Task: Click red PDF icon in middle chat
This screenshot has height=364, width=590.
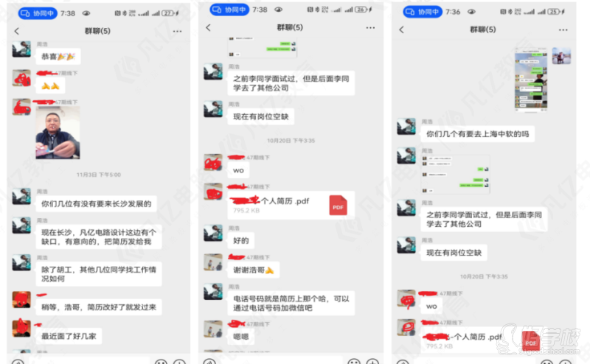Action: coord(338,206)
